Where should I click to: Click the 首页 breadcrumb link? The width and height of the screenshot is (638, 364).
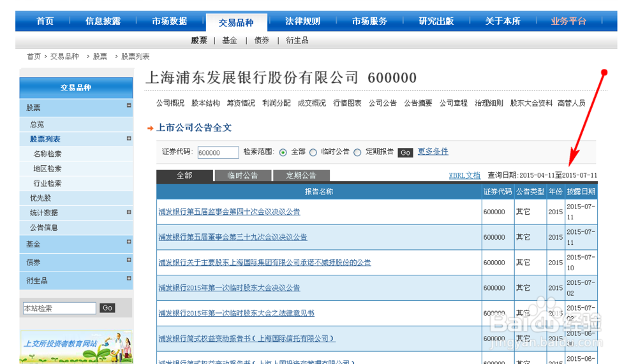[x=34, y=57]
